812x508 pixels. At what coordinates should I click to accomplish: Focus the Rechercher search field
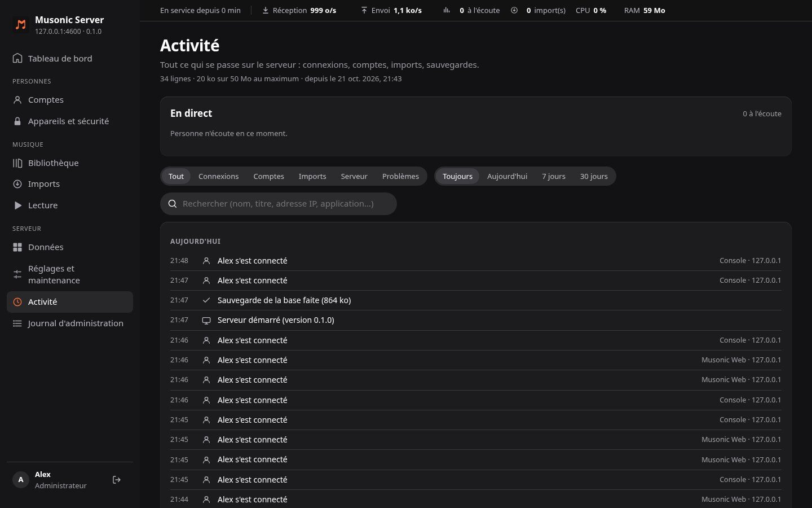[279, 204]
